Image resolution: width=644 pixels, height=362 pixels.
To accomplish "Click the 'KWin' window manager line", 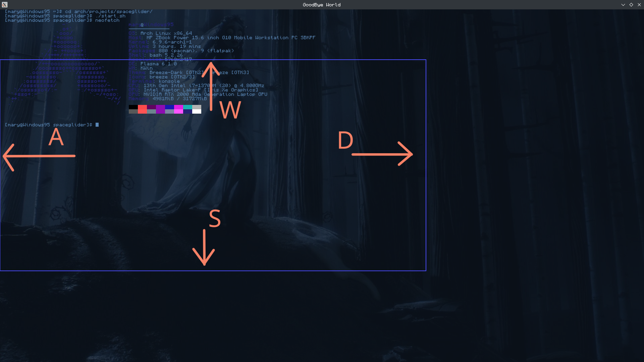I will click(x=147, y=68).
